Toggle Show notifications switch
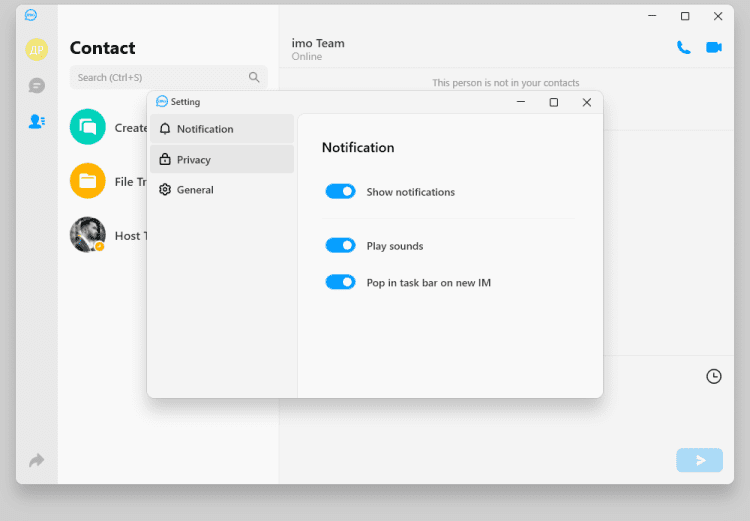 pyautogui.click(x=341, y=191)
